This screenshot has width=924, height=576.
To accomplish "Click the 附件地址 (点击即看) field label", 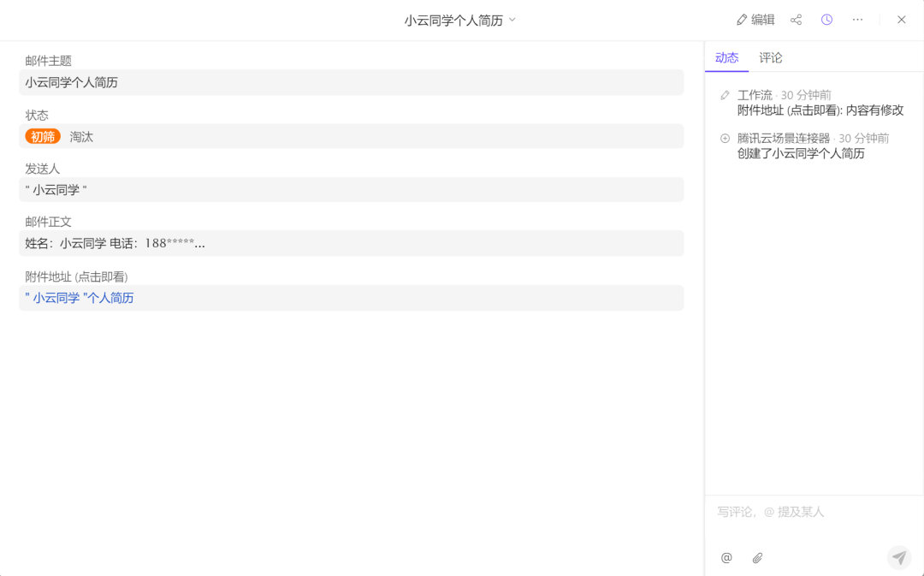I will point(77,276).
